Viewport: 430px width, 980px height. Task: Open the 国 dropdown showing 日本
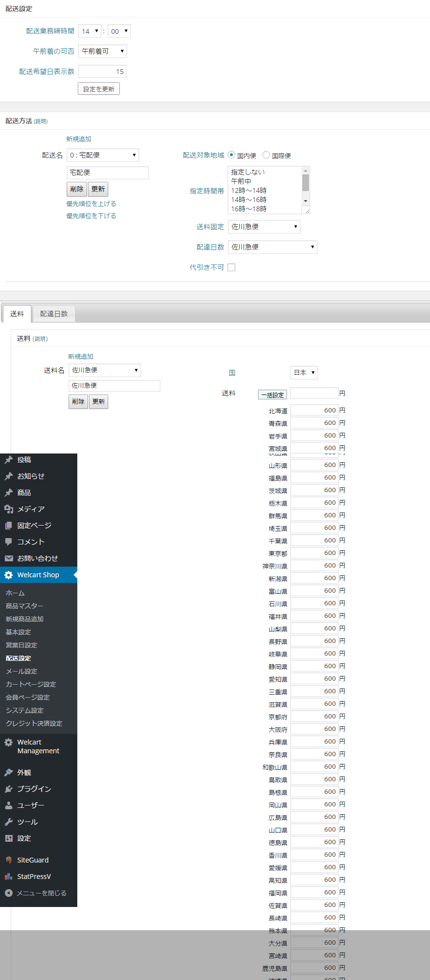click(x=304, y=373)
